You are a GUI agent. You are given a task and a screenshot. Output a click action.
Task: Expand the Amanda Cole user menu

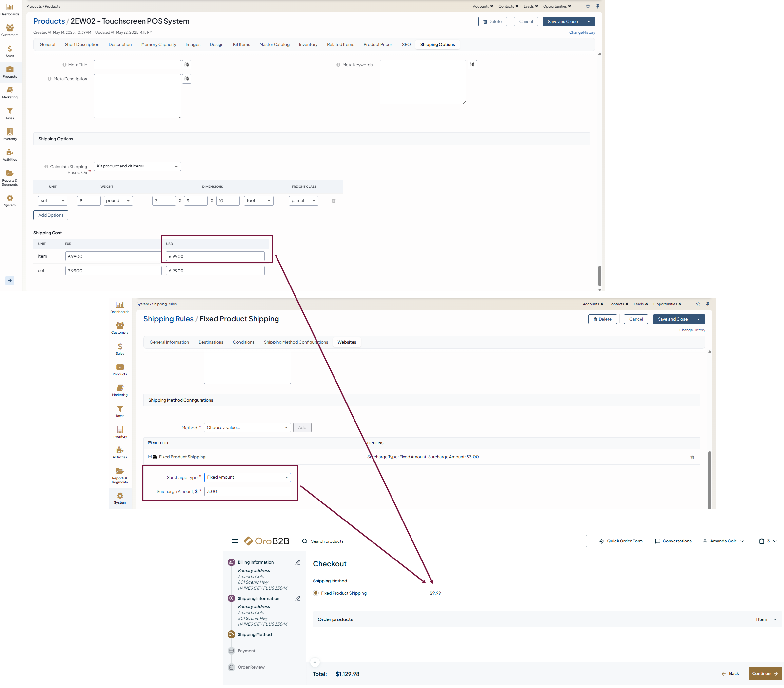pos(723,541)
